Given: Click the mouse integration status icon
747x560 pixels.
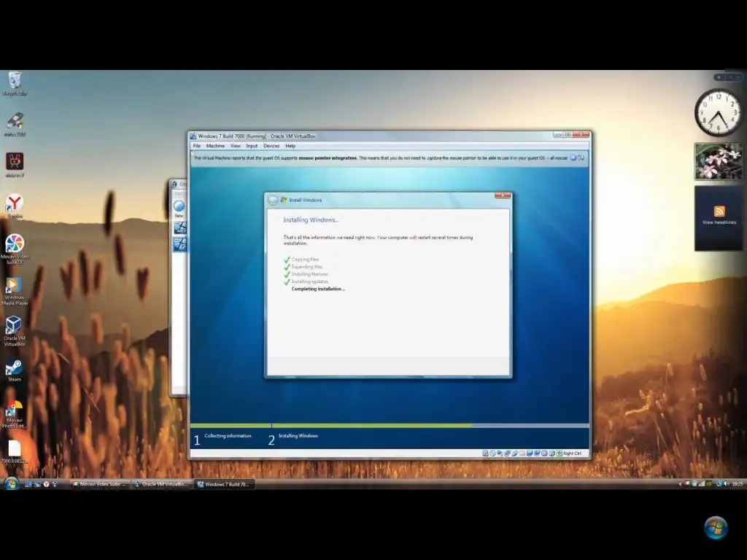Looking at the screenshot, I should 551,454.
